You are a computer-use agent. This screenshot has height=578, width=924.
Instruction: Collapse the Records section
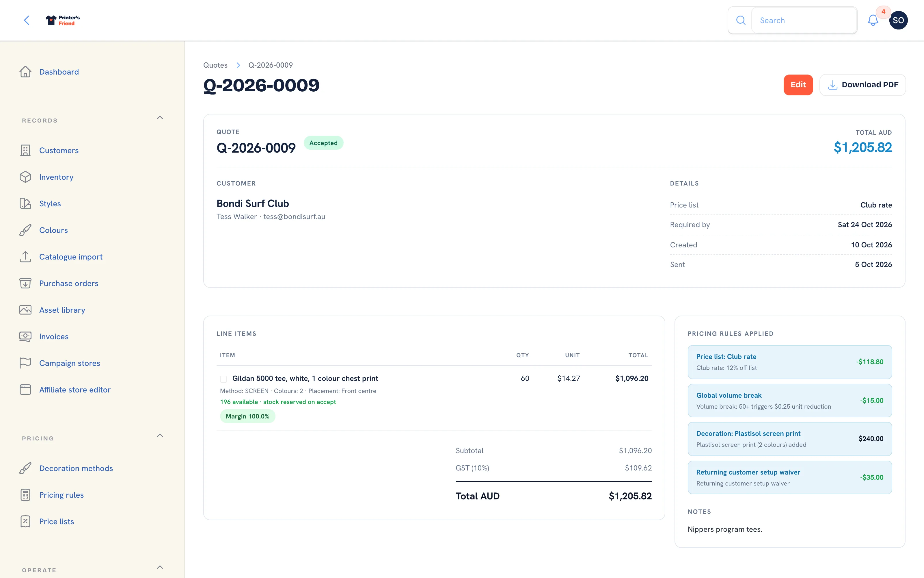(160, 118)
